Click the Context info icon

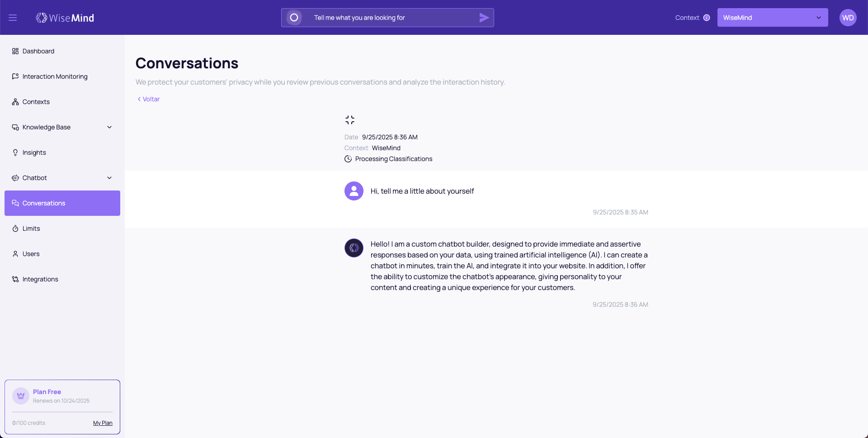click(707, 18)
